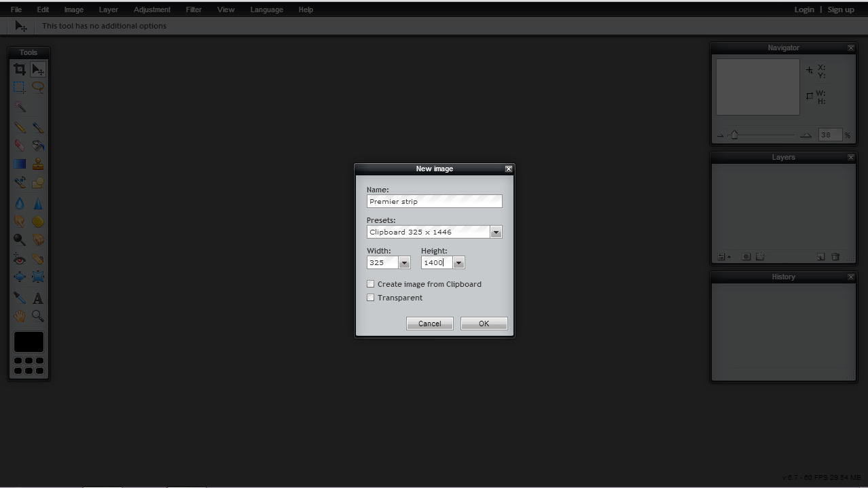Activate the Red Eye Reduction tool
This screenshot has height=488, width=868.
click(x=20, y=259)
